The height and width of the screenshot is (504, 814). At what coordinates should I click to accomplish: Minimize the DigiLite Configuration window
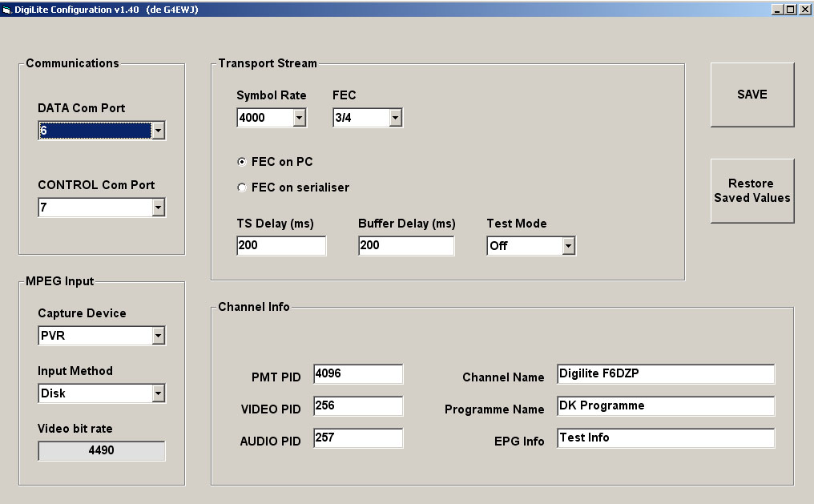pyautogui.click(x=777, y=10)
